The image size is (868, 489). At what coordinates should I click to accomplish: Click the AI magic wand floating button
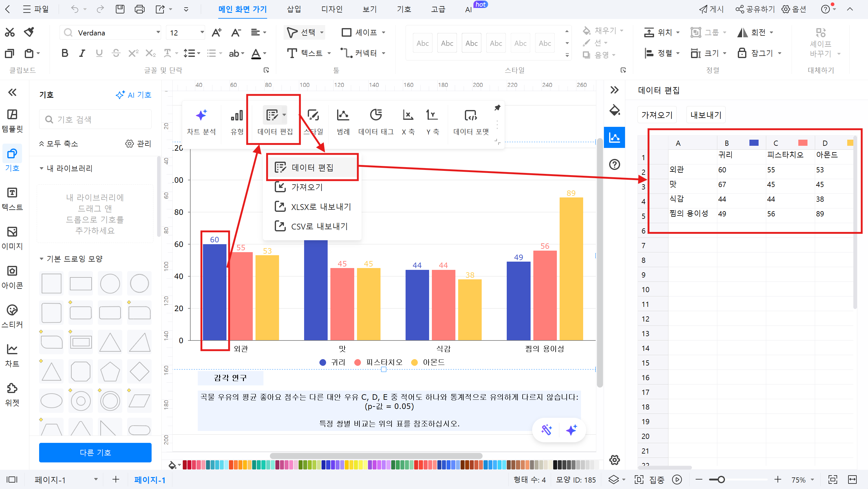point(546,430)
